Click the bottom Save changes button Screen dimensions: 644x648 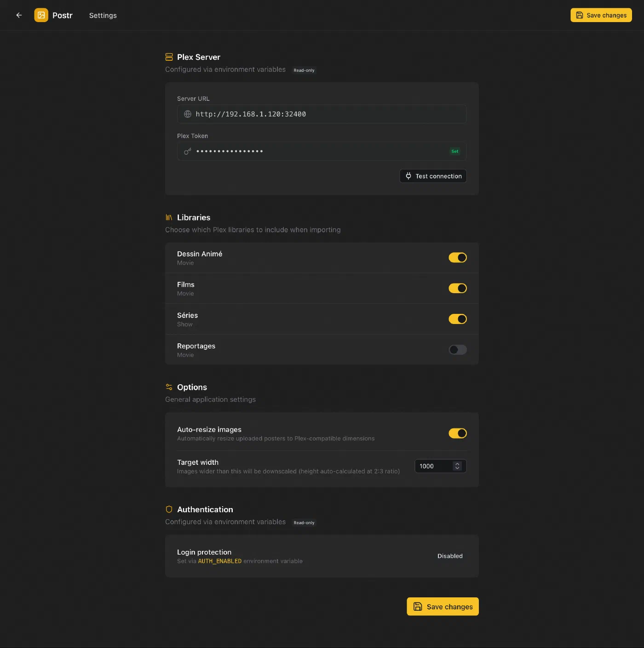443,607
